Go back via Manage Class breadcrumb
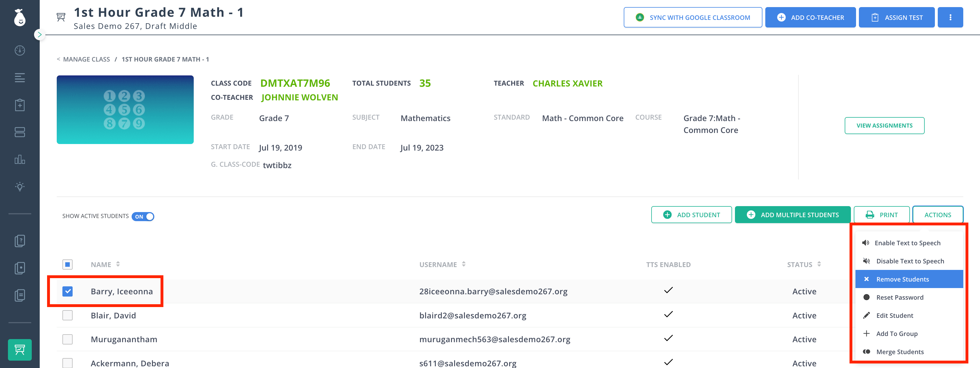The height and width of the screenshot is (368, 980). click(86, 59)
